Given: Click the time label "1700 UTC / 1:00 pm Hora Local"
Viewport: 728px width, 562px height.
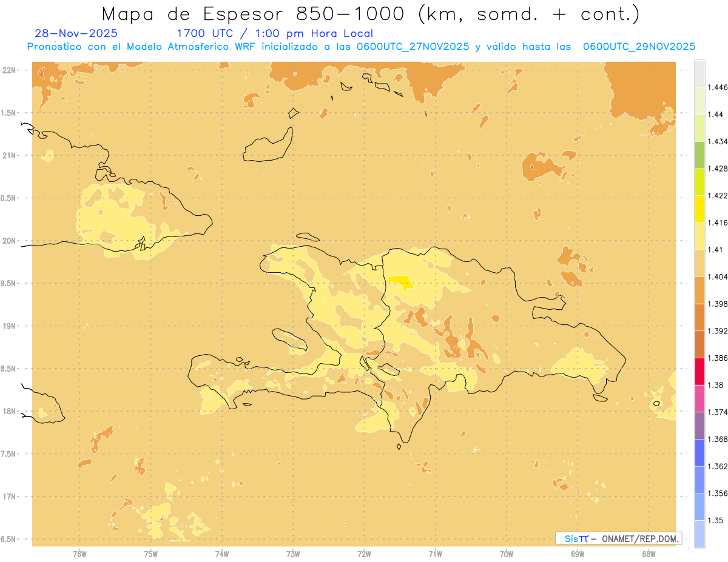Looking at the screenshot, I should point(275,33).
